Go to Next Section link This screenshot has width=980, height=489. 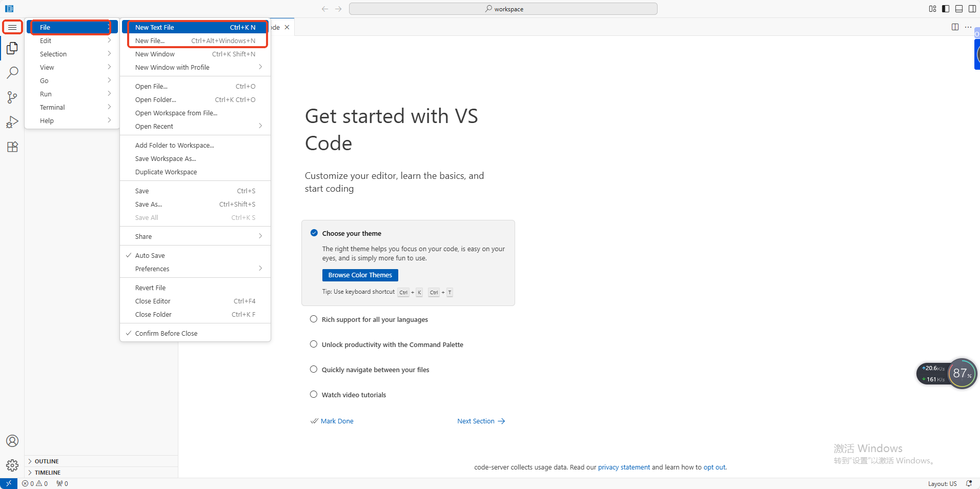tap(481, 421)
